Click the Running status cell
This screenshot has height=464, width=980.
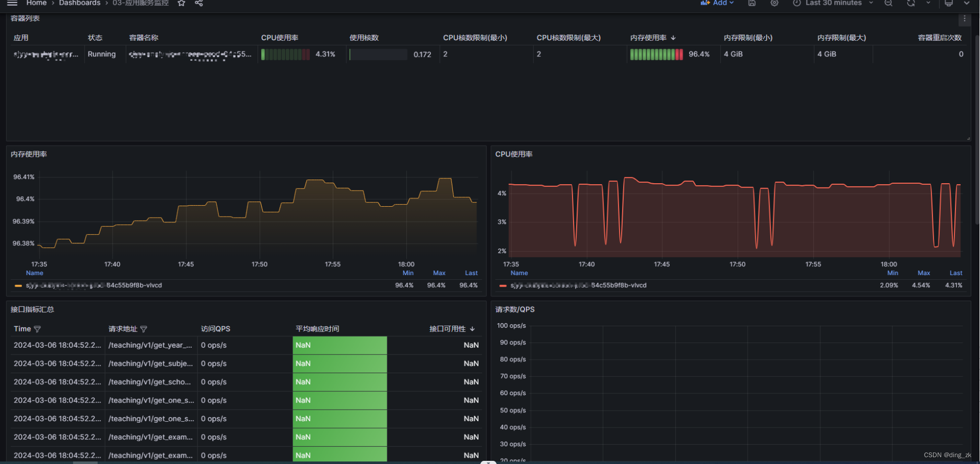pos(102,54)
